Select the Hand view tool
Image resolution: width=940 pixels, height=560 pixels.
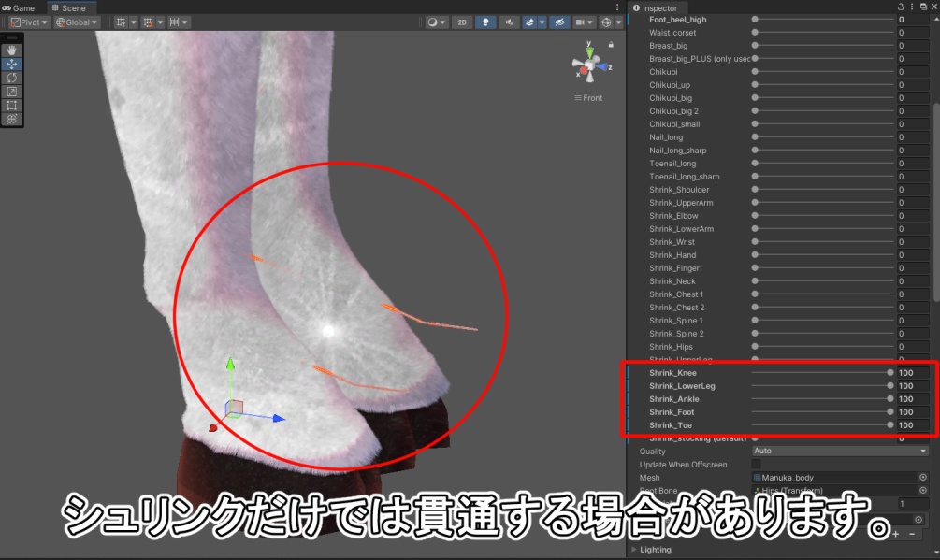click(x=11, y=50)
